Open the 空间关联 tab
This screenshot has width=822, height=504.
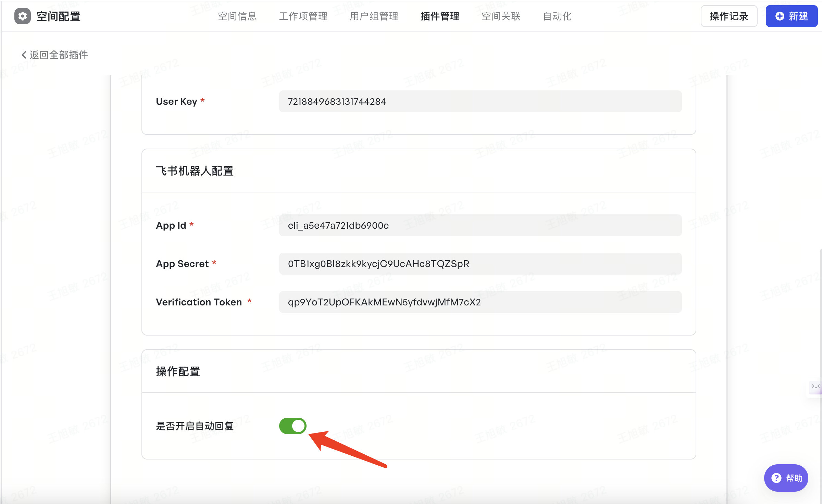tap(501, 16)
